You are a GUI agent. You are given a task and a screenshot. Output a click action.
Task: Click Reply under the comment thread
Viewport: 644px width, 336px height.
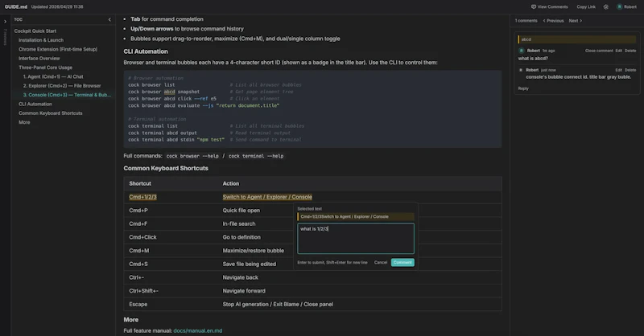point(522,88)
